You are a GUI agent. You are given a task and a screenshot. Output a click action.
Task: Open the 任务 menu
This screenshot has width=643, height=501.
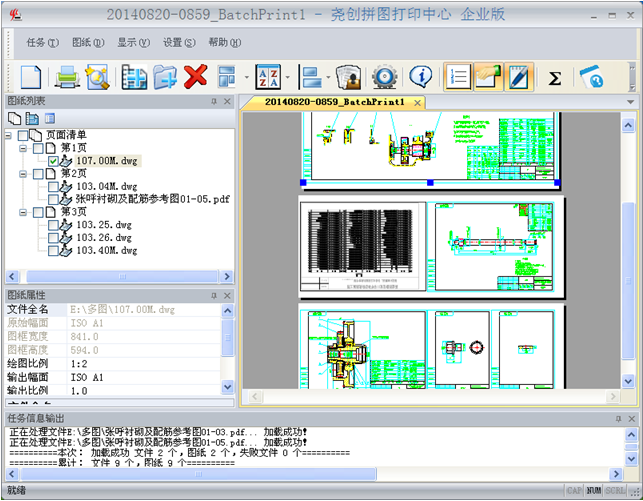[x=41, y=43]
